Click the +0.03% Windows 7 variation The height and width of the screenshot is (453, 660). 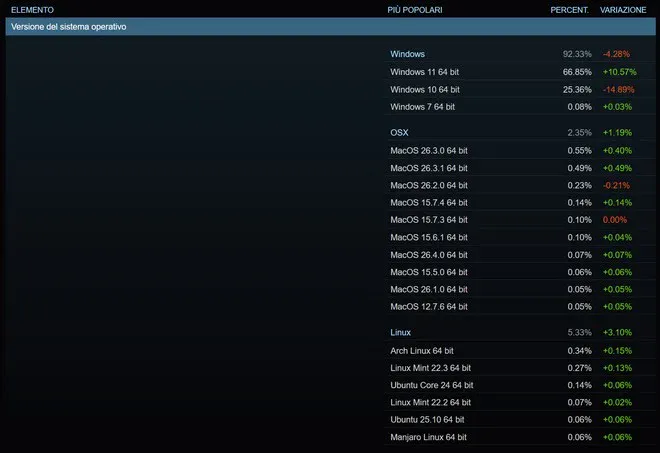pyautogui.click(x=617, y=107)
